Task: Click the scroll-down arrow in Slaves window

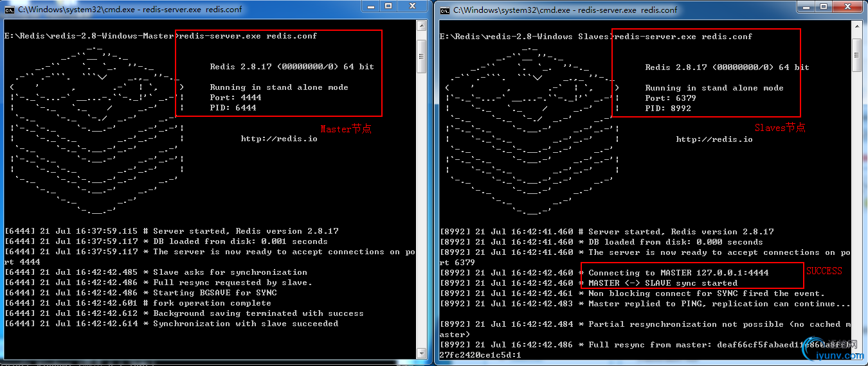Action: (857, 353)
